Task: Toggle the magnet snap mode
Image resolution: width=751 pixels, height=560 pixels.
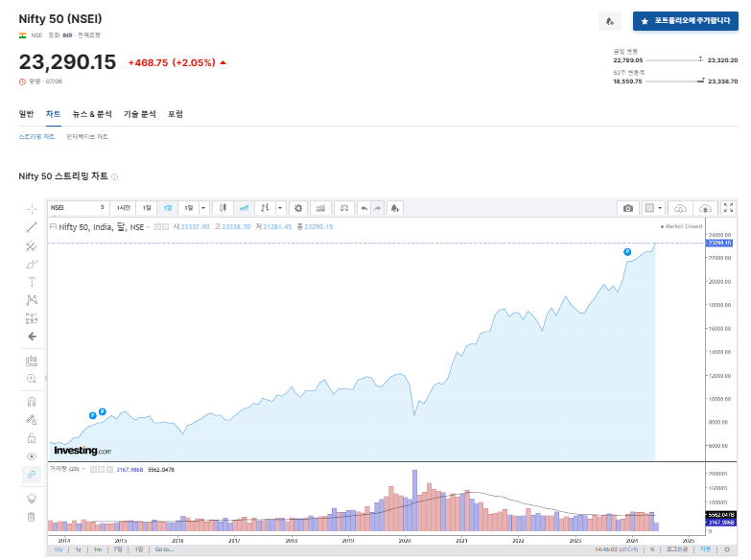Action: [x=32, y=402]
